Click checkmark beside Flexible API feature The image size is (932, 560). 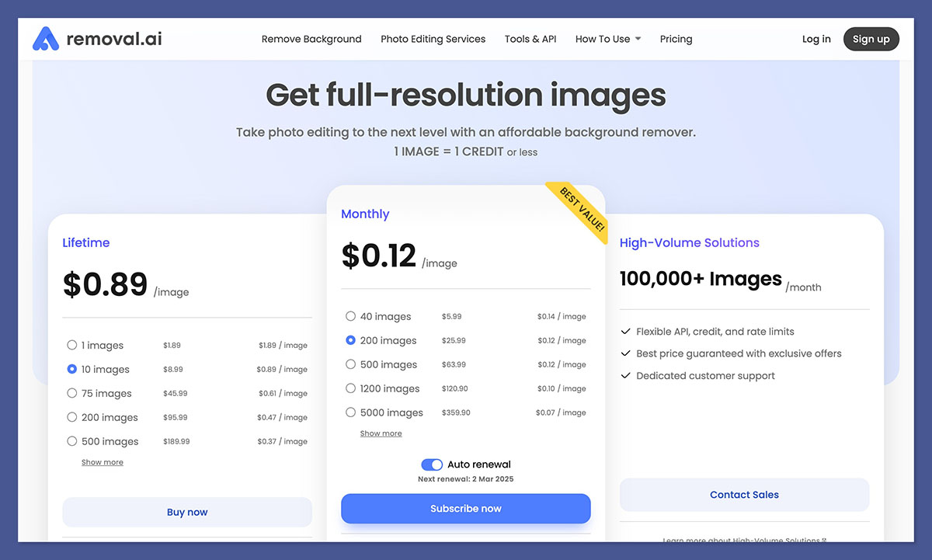(x=625, y=331)
